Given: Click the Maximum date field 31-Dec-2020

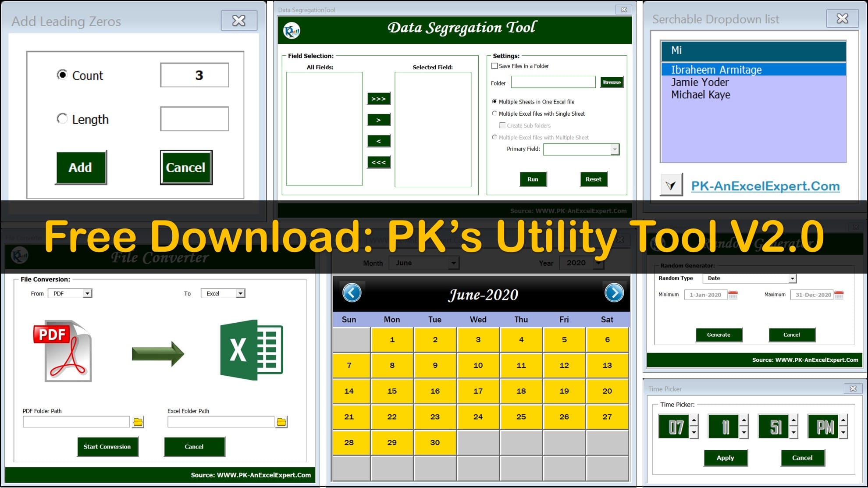Looking at the screenshot, I should [x=812, y=295].
